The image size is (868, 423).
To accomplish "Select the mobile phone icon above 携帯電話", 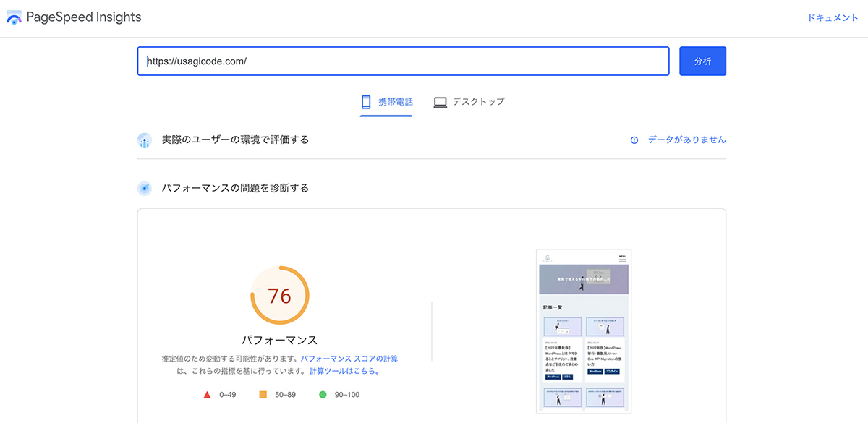I will point(365,102).
